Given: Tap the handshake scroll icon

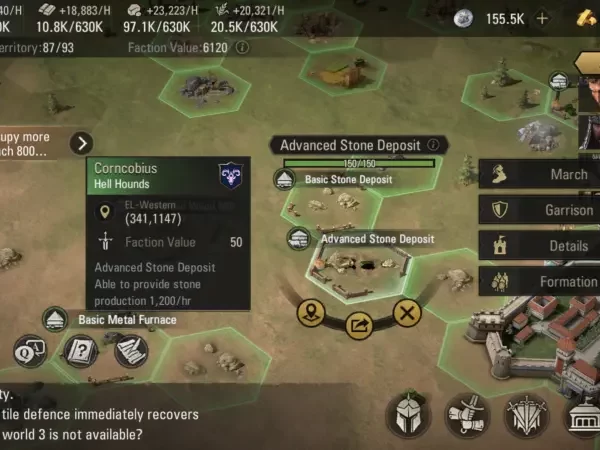Looking at the screenshot, I should pos(468,416).
